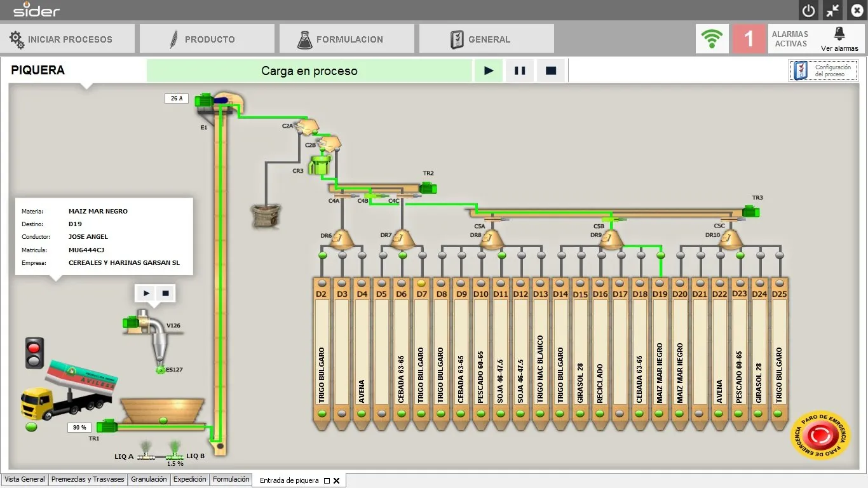
Task: Switch to Premezclas y Trasvases tab
Action: click(88, 480)
